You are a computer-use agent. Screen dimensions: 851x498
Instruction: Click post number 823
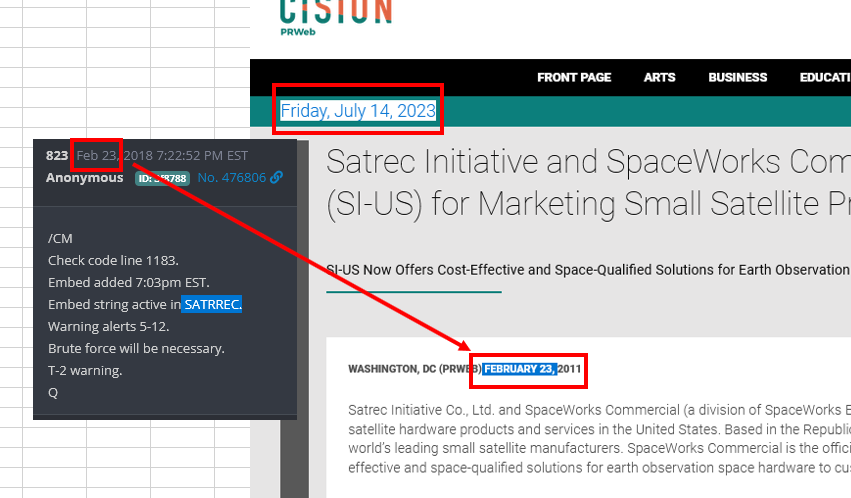56,156
